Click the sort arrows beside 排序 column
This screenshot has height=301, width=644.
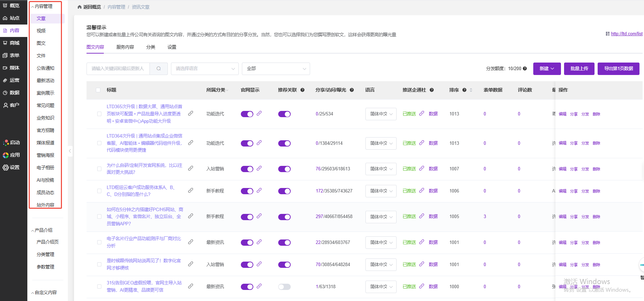pos(471,90)
